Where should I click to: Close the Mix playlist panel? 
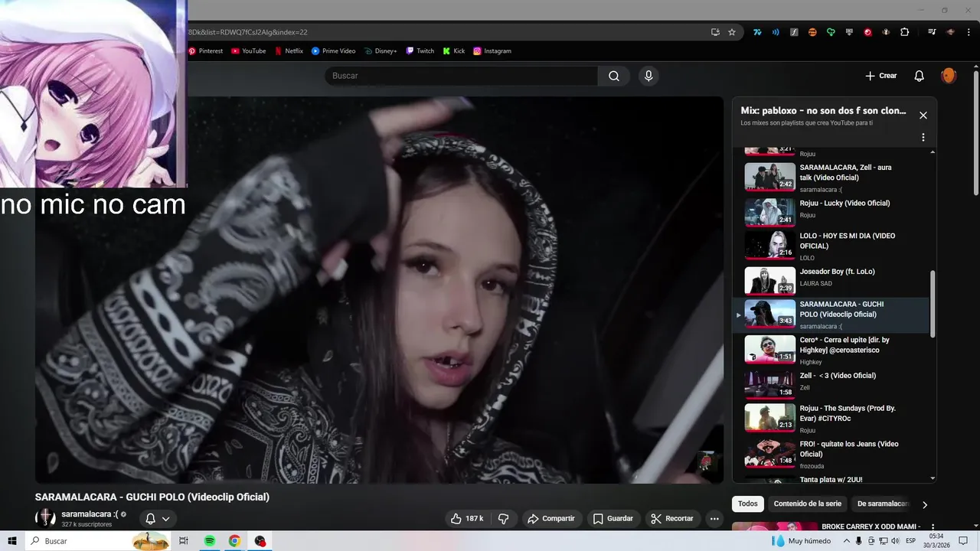click(x=923, y=116)
